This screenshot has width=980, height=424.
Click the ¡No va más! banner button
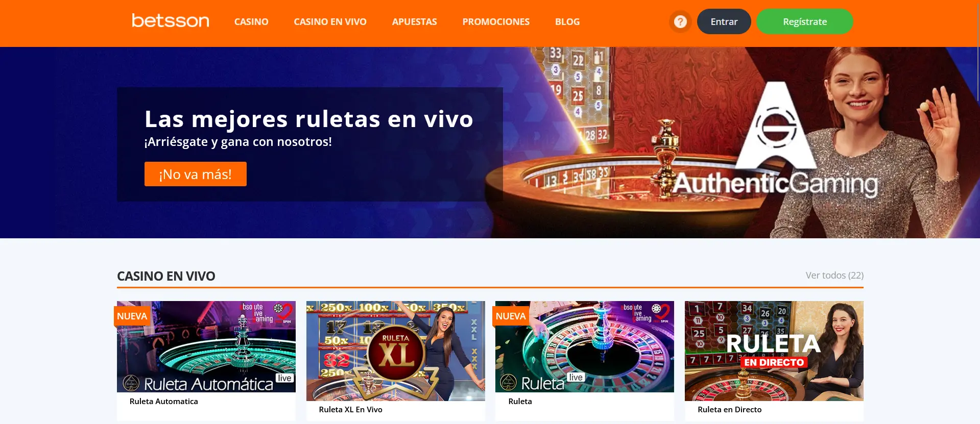tap(196, 174)
